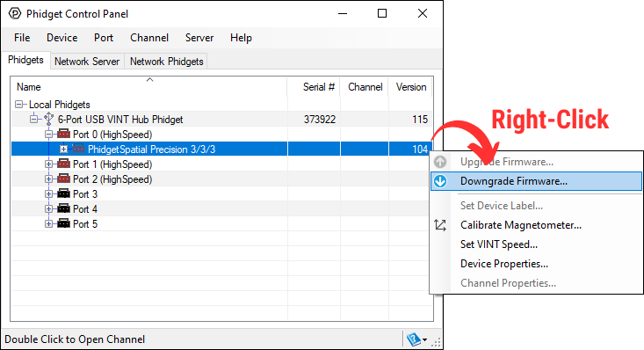This screenshot has height=350, width=644.
Task: Expand the PhidgetSpatial Precision 3/3/3 node
Action: pyautogui.click(x=63, y=149)
